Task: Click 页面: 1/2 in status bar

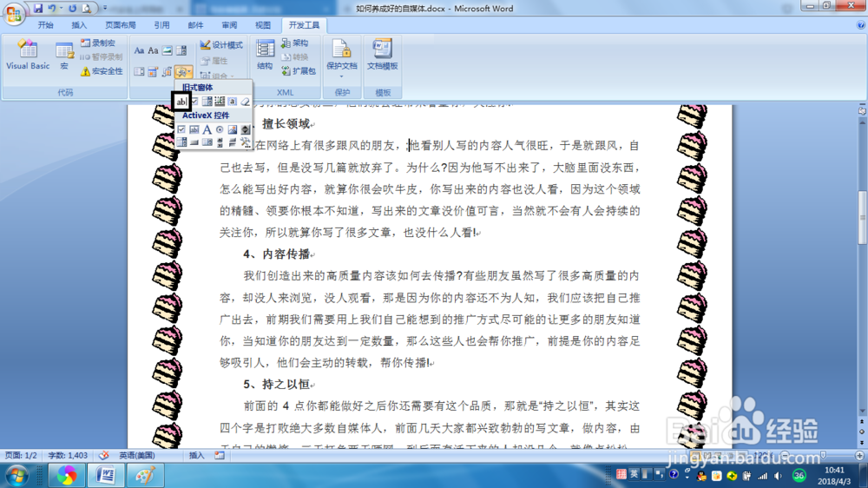Action: point(21,455)
